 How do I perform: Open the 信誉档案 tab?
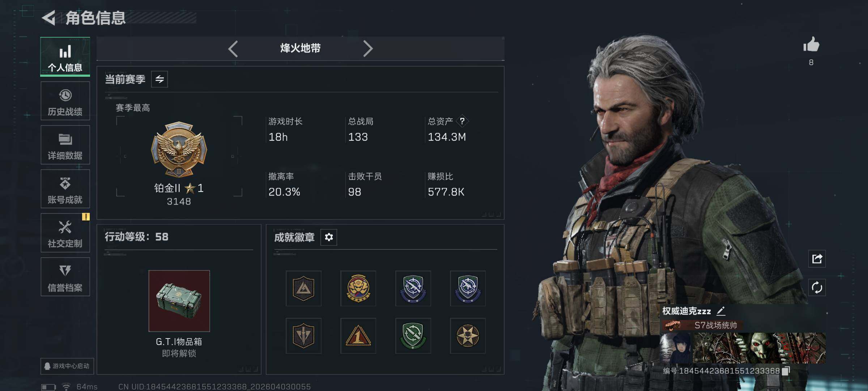coord(65,277)
